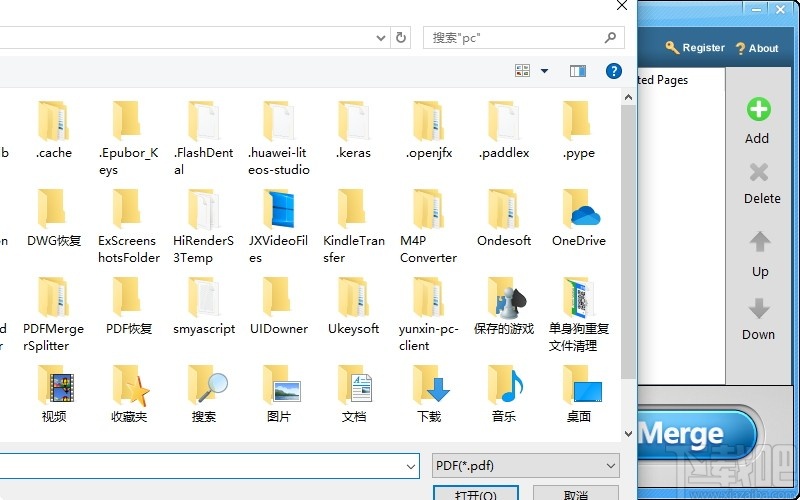Image resolution: width=800 pixels, height=500 pixels.
Task: Select the smyascript folder
Action: 203,307
